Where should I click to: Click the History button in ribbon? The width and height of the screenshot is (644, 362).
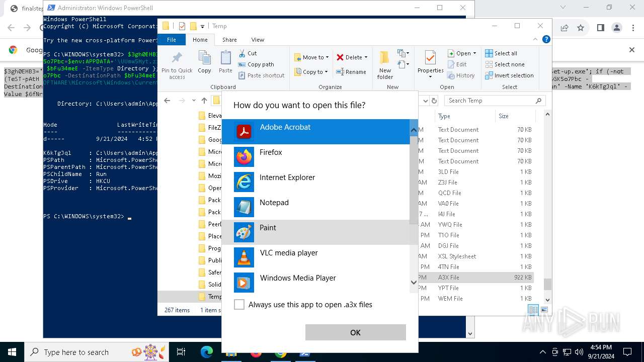460,75
